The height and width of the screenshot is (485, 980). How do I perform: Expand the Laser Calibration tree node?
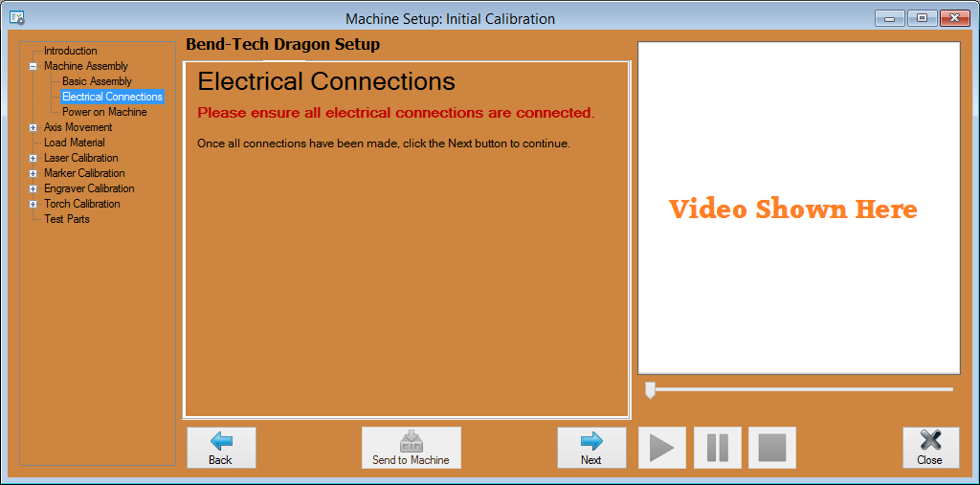(33, 158)
